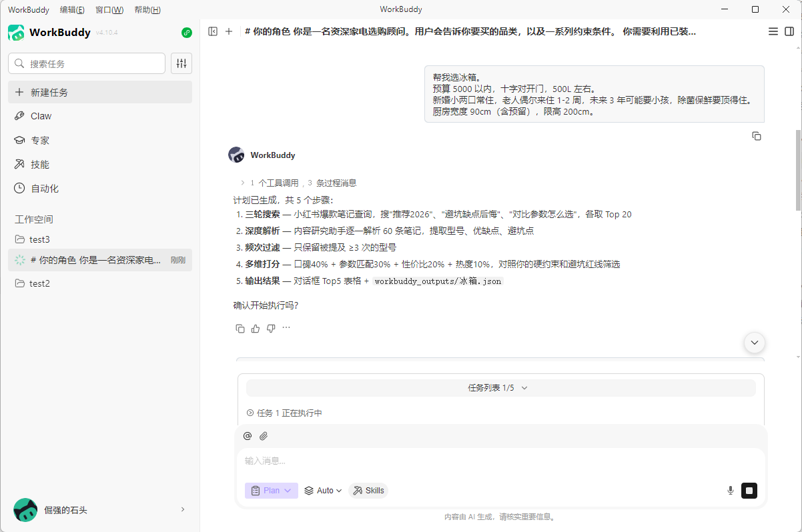Copy the WorkBuddy plan reply
The image size is (802, 532).
tap(240, 328)
